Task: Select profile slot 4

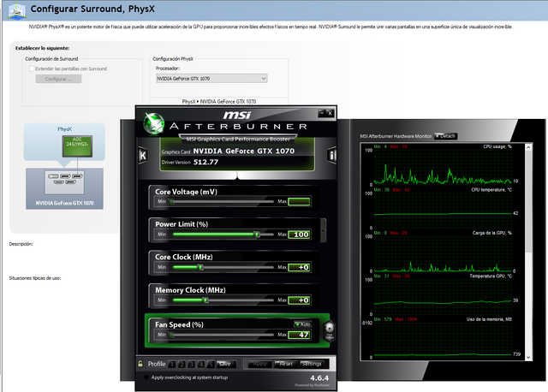Action: [x=201, y=364]
